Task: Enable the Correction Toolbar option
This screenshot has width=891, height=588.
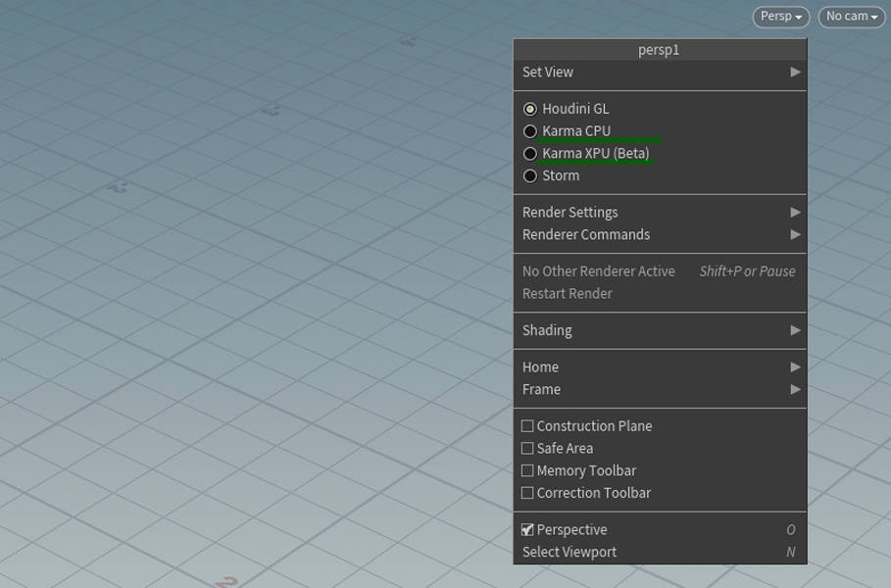Action: coord(527,494)
